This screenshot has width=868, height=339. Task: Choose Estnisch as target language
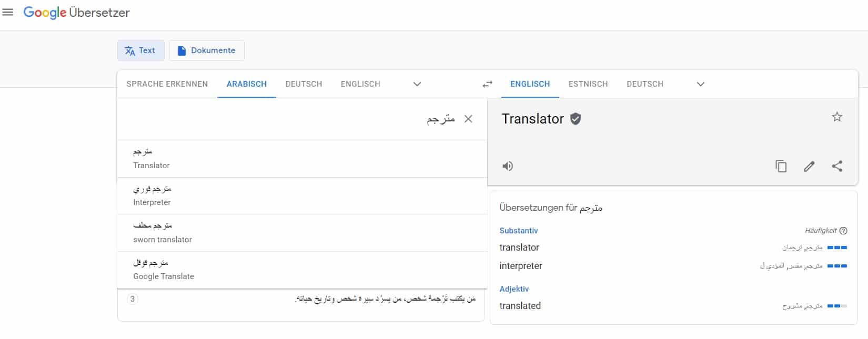click(588, 84)
